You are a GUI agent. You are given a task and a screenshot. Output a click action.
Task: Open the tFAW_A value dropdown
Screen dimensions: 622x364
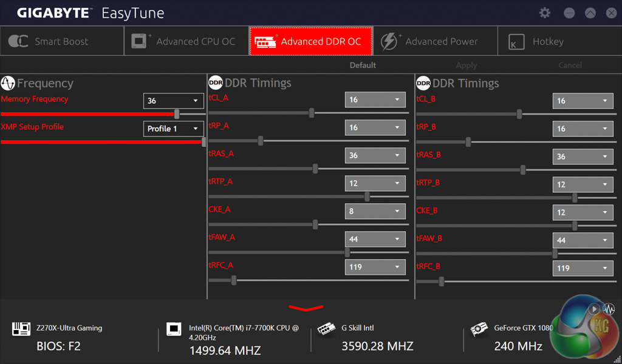tap(375, 239)
